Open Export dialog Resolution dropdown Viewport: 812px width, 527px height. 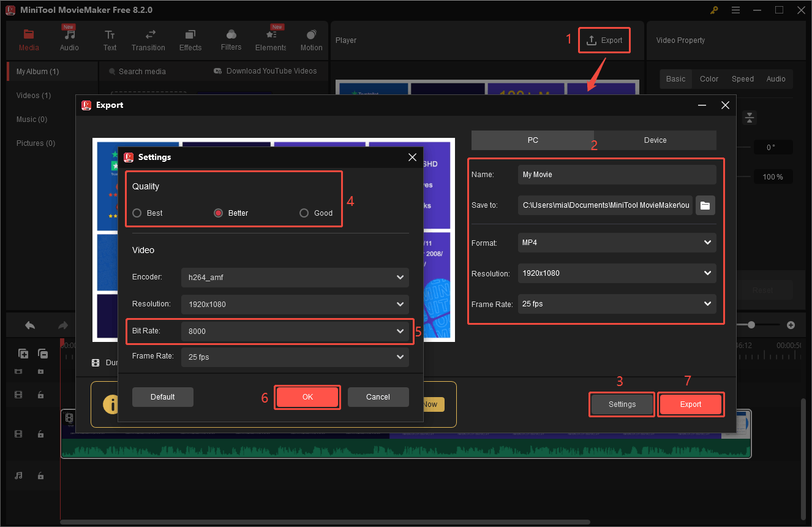coord(617,273)
